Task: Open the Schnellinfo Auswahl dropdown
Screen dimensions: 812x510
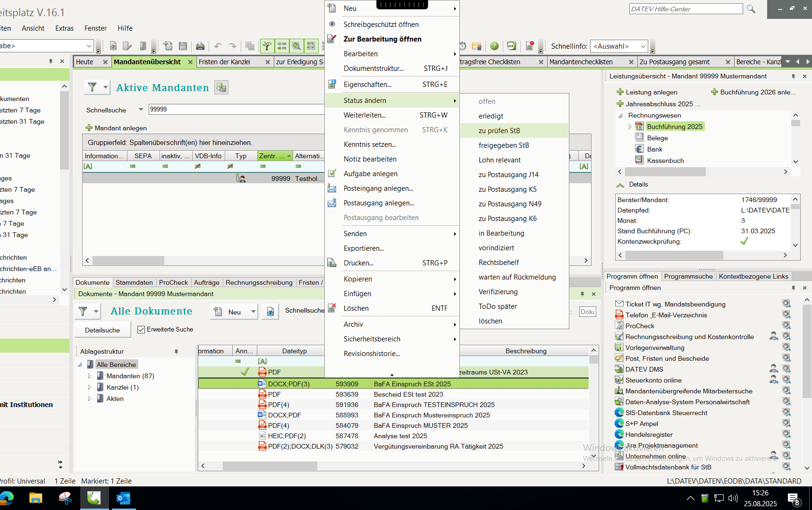Action: (643, 46)
